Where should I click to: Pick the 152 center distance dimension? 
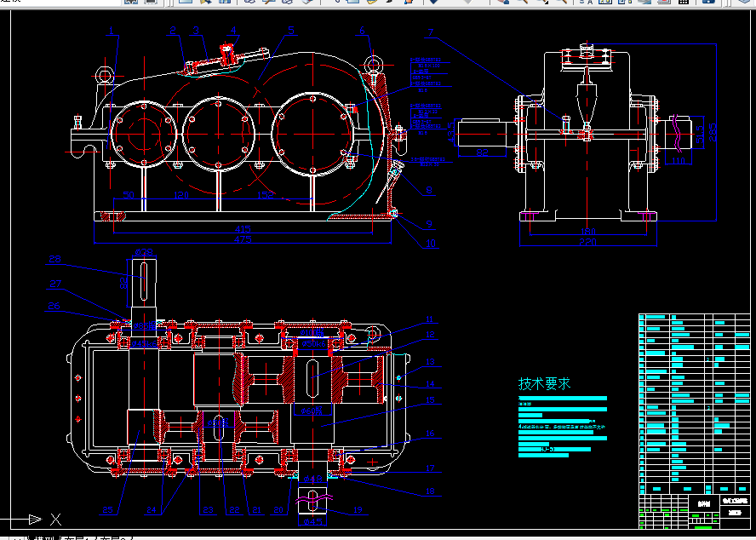pos(265,195)
